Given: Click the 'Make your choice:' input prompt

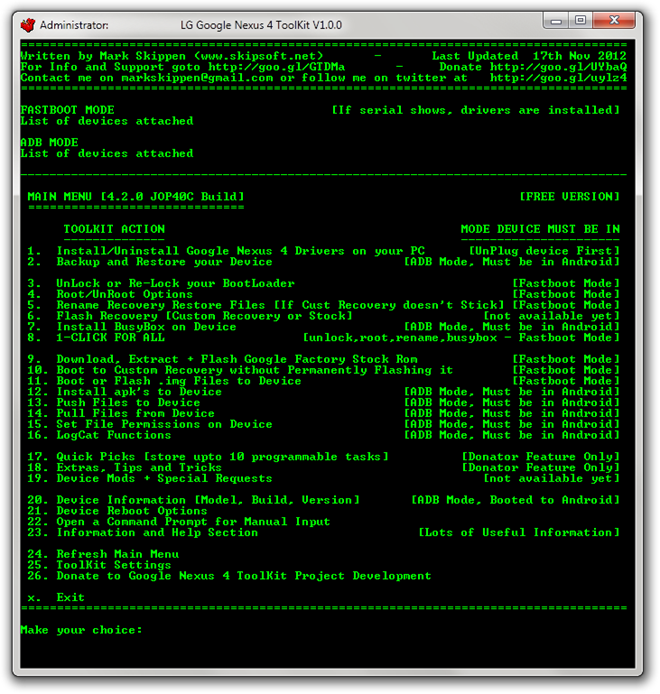Looking at the screenshot, I should tap(81, 630).
